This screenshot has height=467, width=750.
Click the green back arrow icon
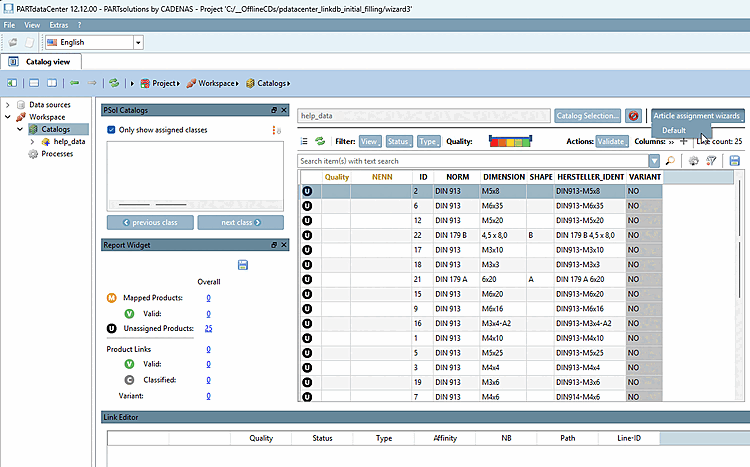tap(75, 83)
